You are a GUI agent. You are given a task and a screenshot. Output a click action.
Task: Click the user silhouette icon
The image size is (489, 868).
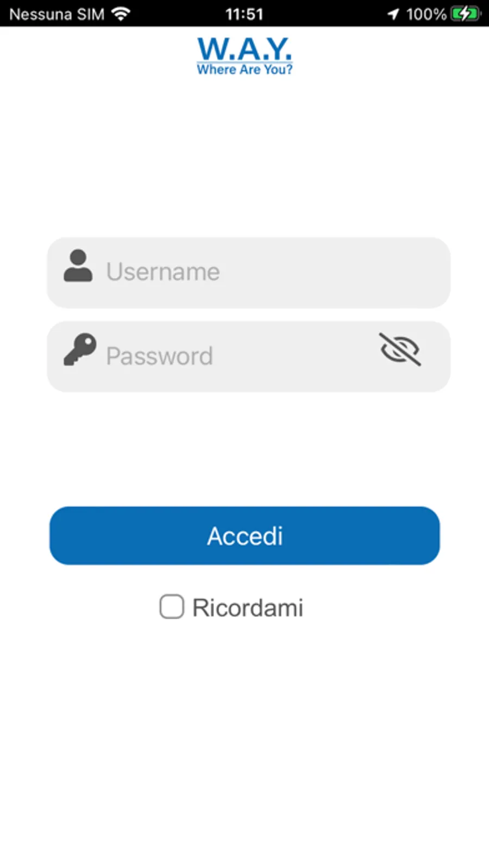click(x=78, y=266)
